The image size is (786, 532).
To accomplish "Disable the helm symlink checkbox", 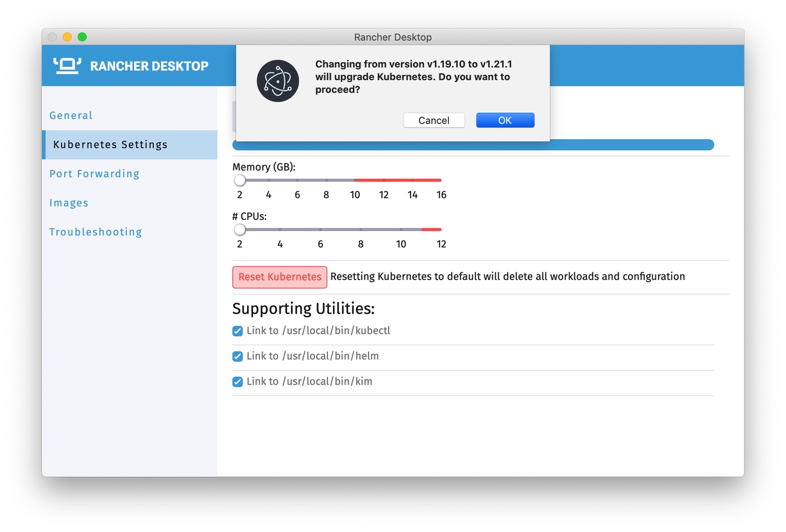I will (237, 356).
